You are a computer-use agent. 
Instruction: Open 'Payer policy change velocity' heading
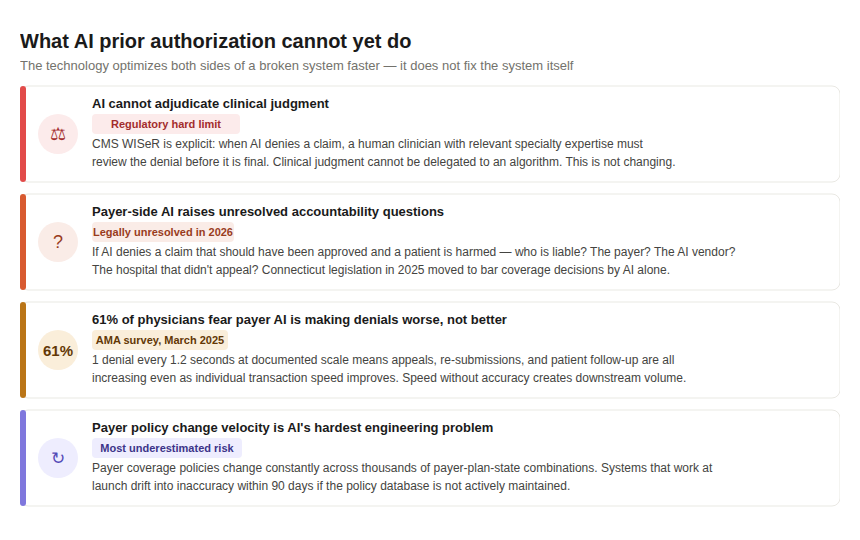[292, 428]
